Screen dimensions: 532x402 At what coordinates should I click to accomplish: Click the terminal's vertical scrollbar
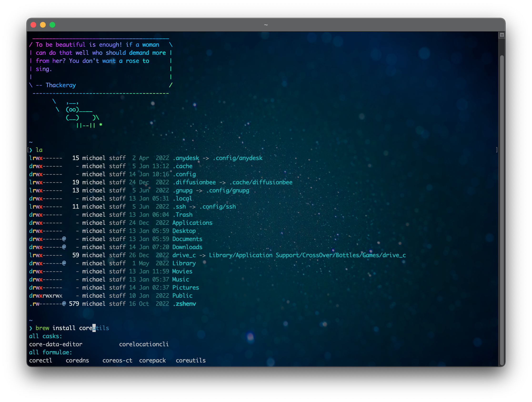[502, 211]
